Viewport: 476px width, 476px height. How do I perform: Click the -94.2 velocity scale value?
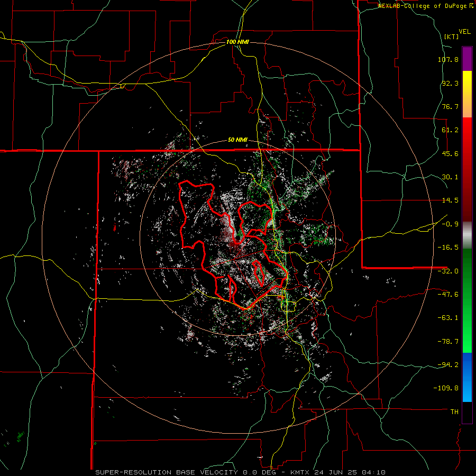pyautogui.click(x=448, y=365)
